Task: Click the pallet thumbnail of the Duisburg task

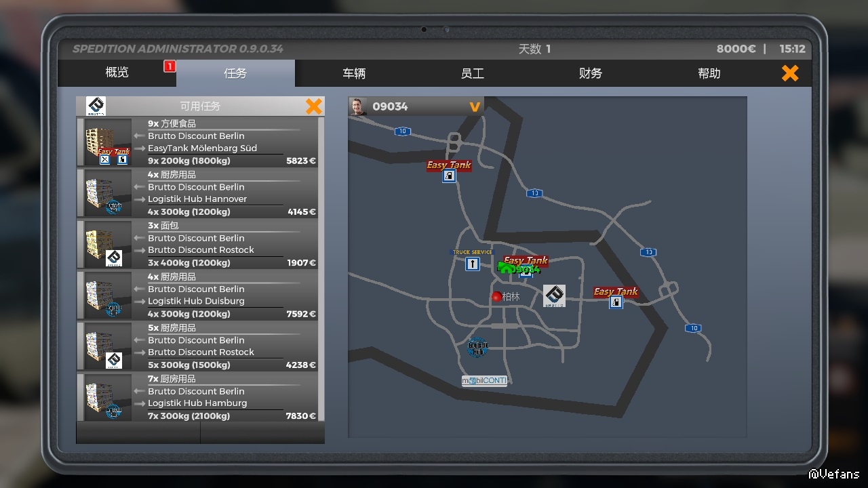Action: 108,296
